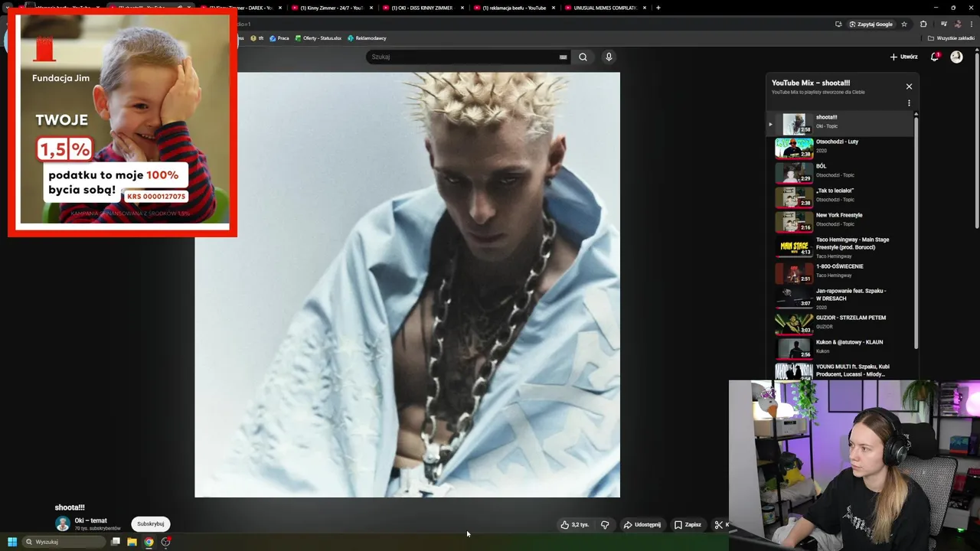Click the Utwórz create button
Viewport: 980px width, 551px height.
903,57
